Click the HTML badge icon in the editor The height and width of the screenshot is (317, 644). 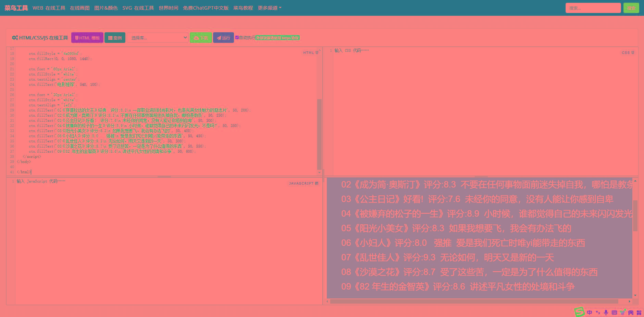pyautogui.click(x=317, y=52)
